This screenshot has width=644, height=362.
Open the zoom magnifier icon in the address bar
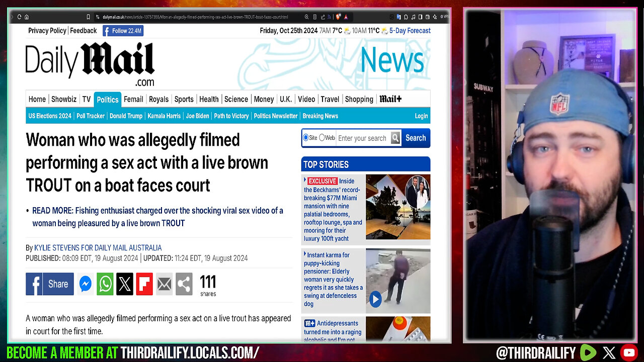click(306, 17)
